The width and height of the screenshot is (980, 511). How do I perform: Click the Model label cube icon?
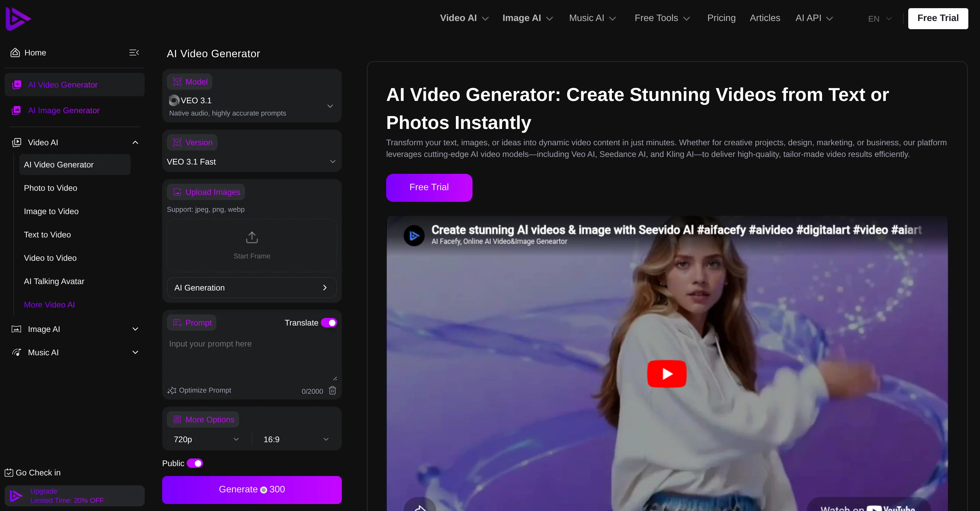[x=177, y=81]
